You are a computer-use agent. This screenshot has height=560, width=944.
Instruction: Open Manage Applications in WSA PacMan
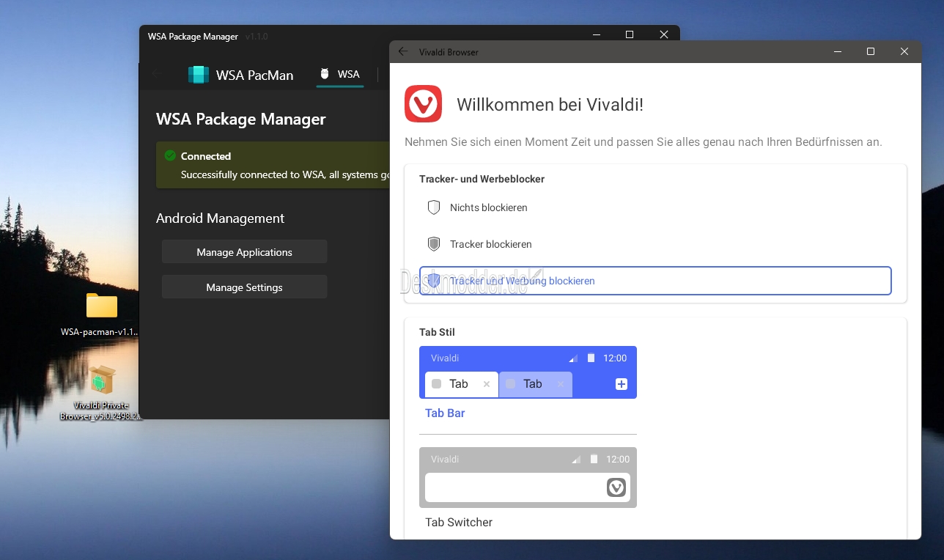pos(244,251)
